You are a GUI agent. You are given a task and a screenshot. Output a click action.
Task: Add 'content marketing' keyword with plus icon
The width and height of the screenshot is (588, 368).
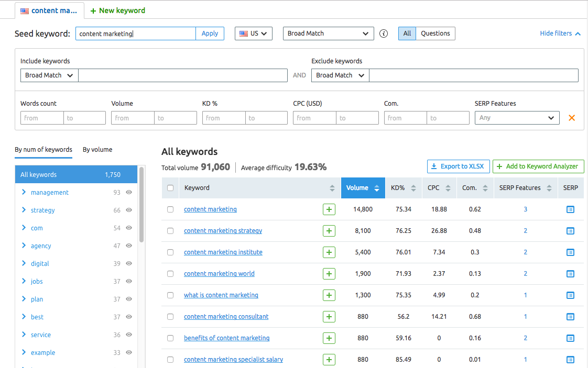(329, 209)
